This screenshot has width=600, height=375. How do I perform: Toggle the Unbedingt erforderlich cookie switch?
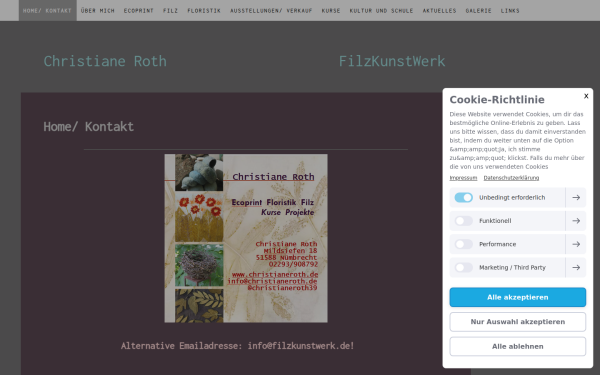pos(463,197)
